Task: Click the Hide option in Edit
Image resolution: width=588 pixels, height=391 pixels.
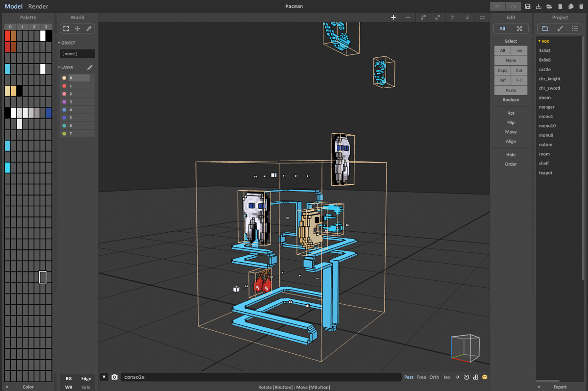Action: [511, 154]
